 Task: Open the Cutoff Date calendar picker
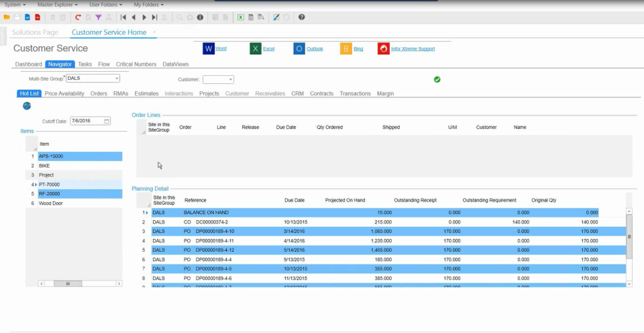click(107, 121)
